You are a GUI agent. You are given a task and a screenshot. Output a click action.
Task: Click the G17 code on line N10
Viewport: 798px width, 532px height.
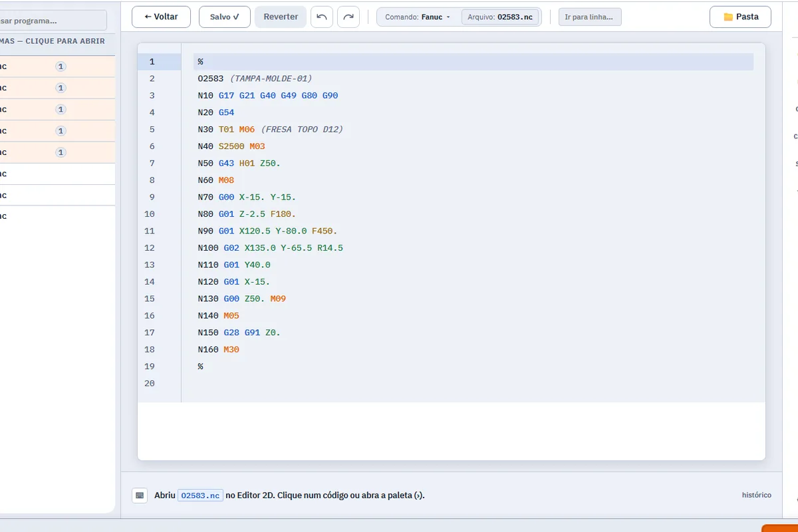[x=227, y=96]
